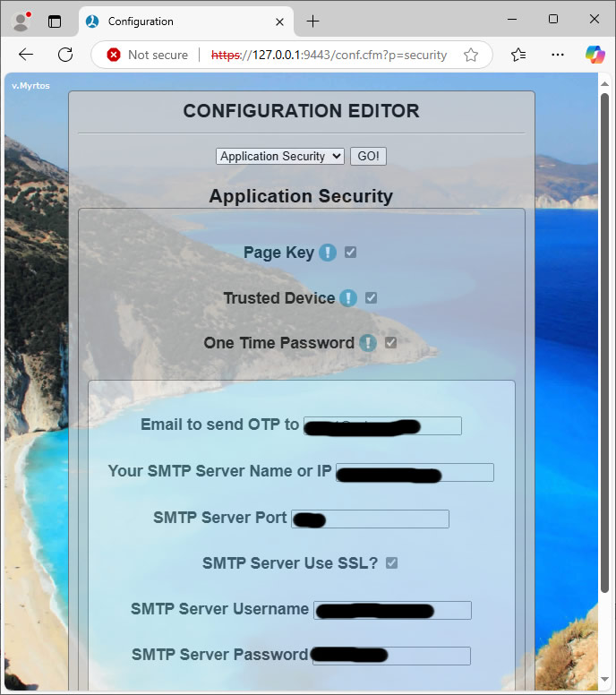Screen dimensions: 616x695
Task: Open the browser profile icon
Action: pyautogui.click(x=21, y=21)
